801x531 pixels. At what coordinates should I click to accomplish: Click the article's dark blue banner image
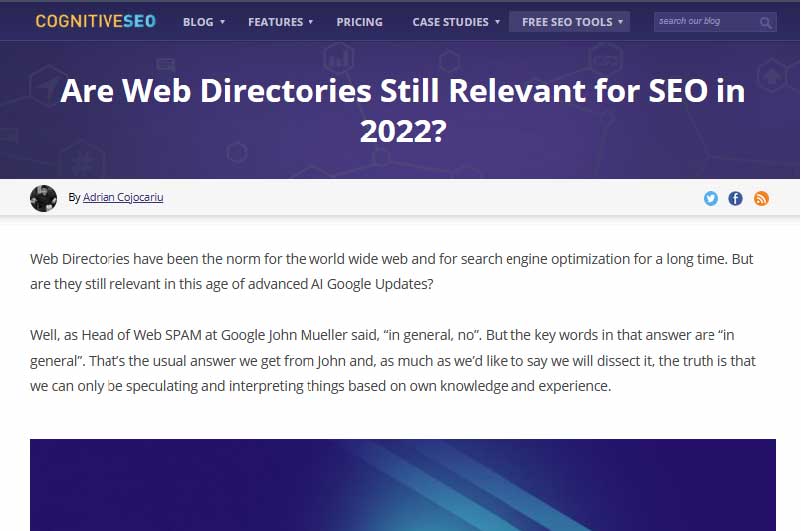coord(403,484)
